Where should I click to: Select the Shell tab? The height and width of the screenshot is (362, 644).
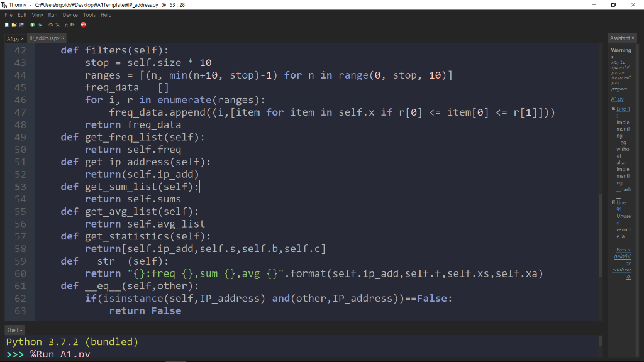pos(13,329)
